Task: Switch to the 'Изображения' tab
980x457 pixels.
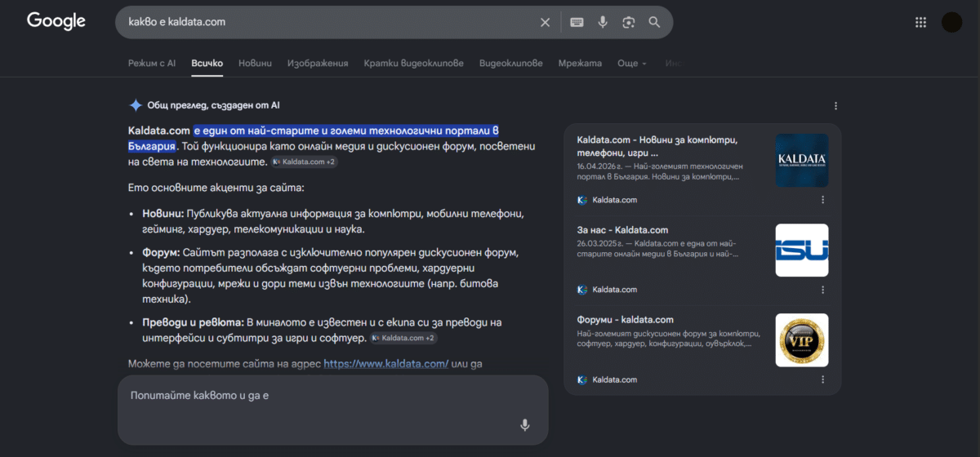Action: [318, 63]
